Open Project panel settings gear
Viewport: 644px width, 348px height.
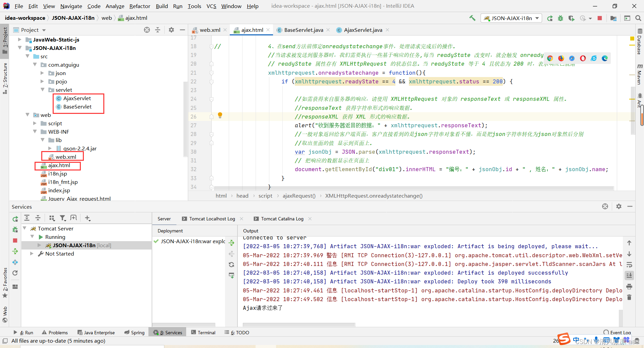[171, 30]
